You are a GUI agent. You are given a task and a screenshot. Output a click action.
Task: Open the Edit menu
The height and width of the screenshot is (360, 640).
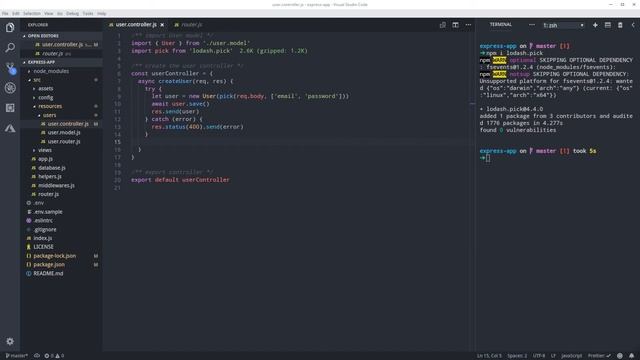[16, 13]
